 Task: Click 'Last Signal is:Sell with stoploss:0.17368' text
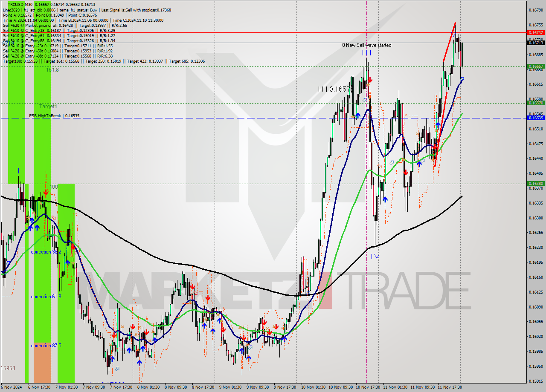[x=136, y=10]
